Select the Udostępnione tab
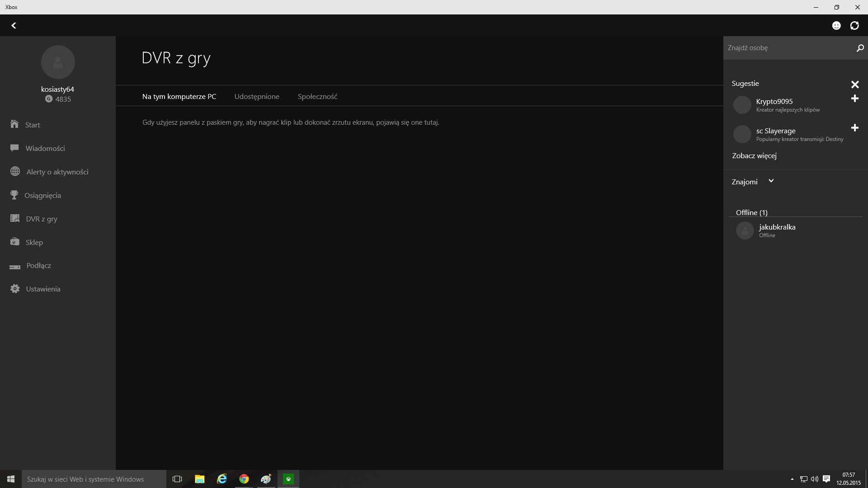Screen dimensions: 868x488 [x=257, y=96]
